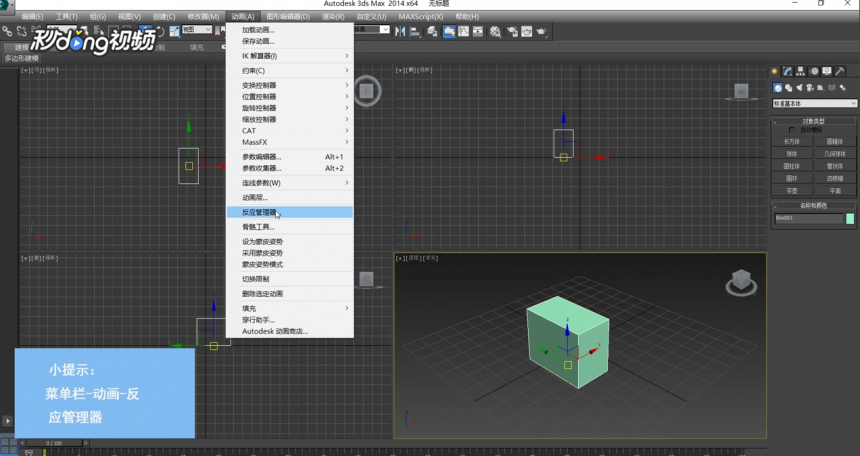Expand the 位置控制器 submenu
The image size is (860, 456).
pyautogui.click(x=290, y=97)
